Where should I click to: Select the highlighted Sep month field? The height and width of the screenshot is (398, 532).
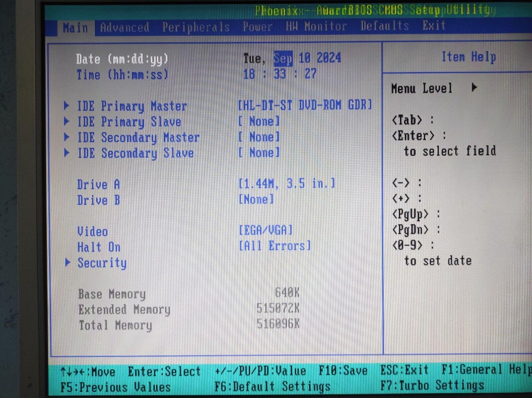(283, 59)
